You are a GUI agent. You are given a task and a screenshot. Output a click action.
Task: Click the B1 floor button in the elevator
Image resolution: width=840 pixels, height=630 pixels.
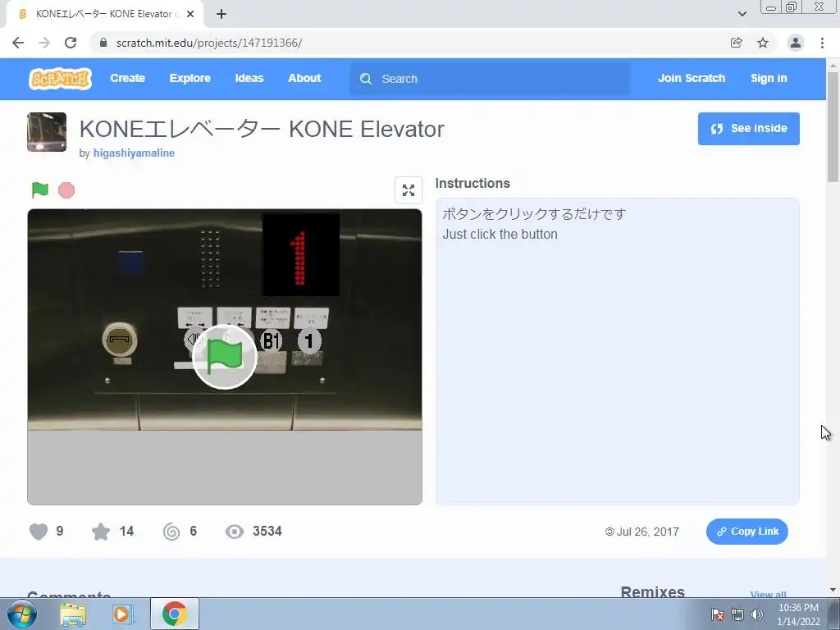[x=271, y=340]
